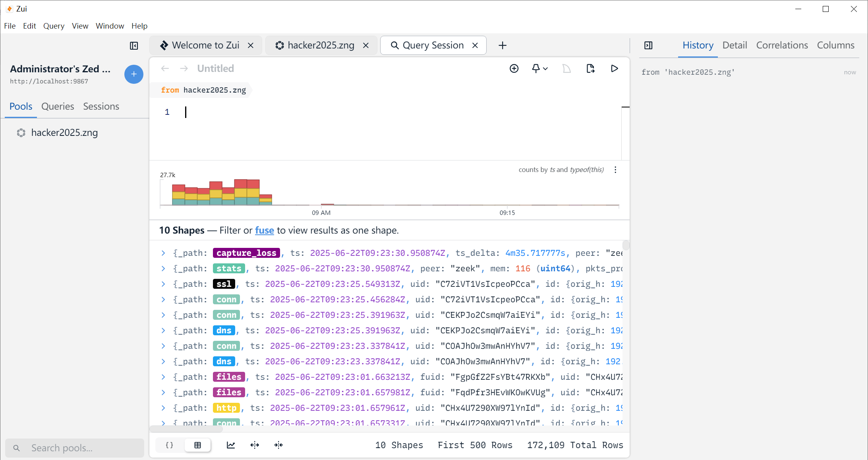Open the Query menu
This screenshot has width=868, height=460.
tap(54, 26)
